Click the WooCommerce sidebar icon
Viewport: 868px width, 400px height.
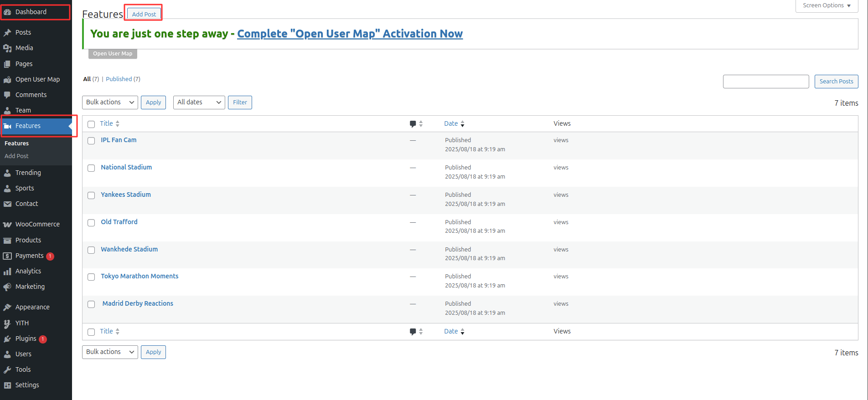[x=7, y=225]
